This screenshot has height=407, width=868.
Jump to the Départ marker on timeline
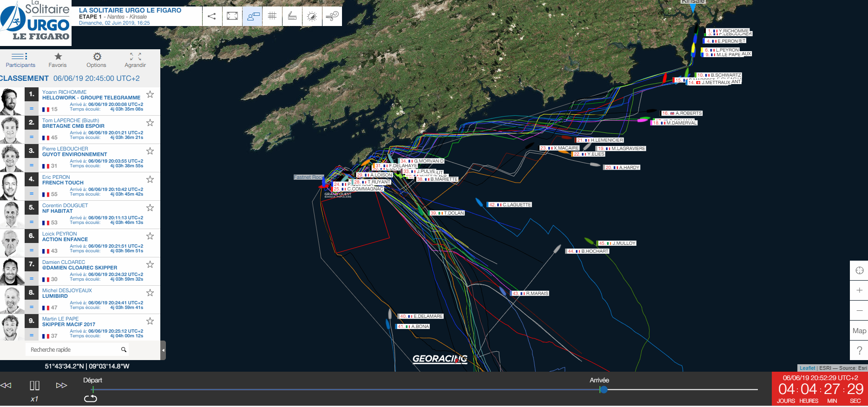click(92, 380)
